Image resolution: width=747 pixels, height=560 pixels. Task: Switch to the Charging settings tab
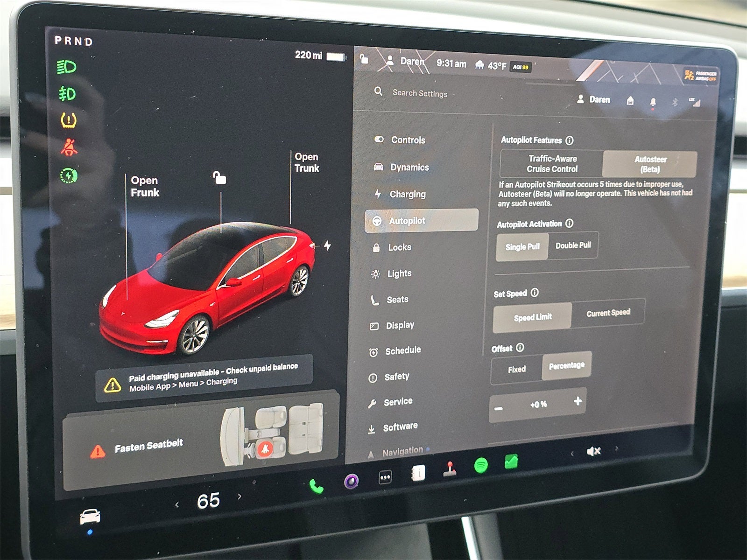click(408, 195)
